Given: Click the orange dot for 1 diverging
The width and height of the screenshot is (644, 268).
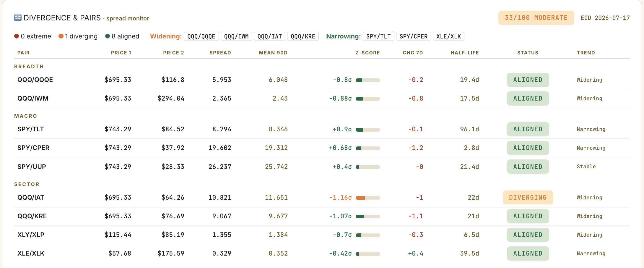Looking at the screenshot, I should 61,36.
